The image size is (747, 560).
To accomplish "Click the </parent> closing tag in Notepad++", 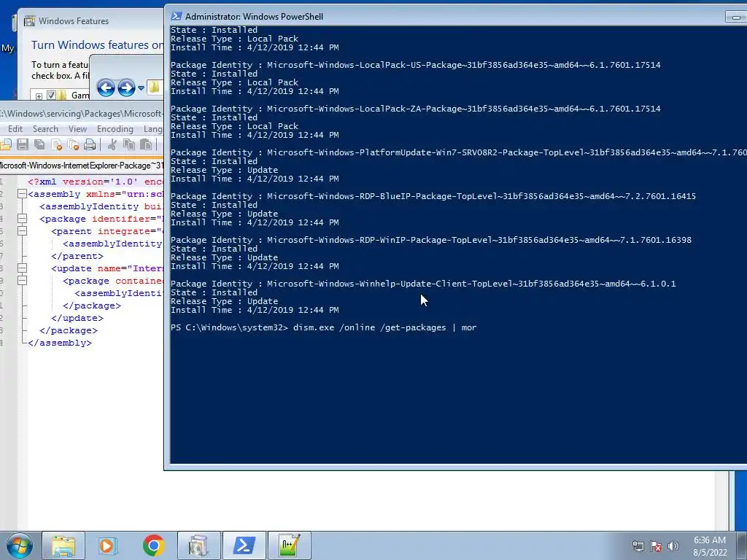I will (77, 256).
